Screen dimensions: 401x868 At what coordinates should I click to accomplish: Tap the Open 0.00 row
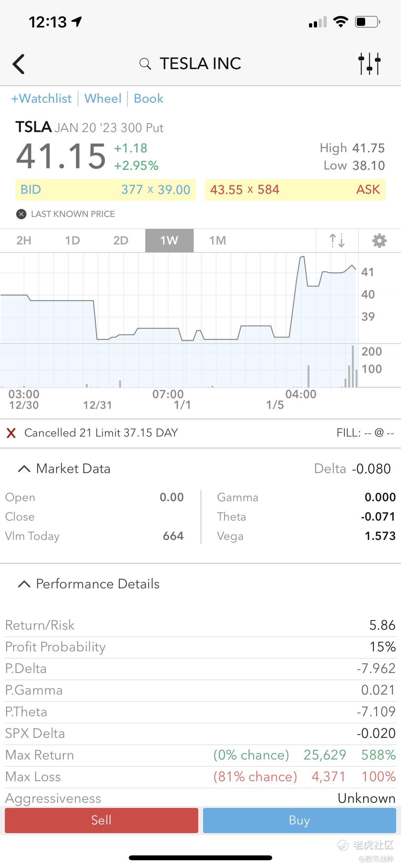click(94, 497)
